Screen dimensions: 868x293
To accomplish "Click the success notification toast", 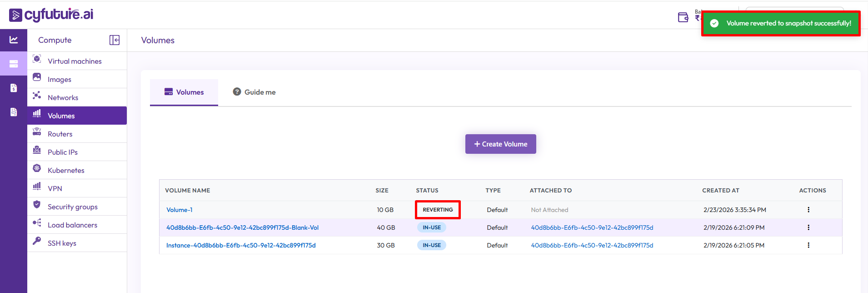I will pyautogui.click(x=781, y=23).
